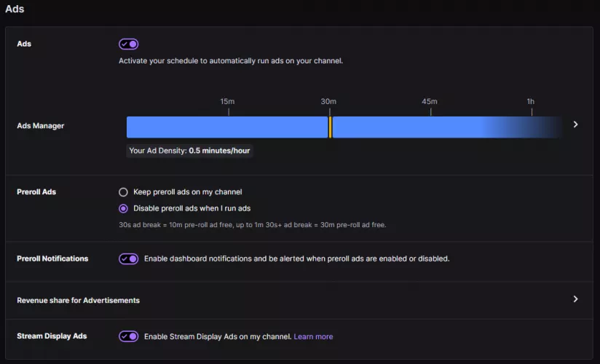
Task: Click the Preroll Notifications description text
Action: (296, 258)
